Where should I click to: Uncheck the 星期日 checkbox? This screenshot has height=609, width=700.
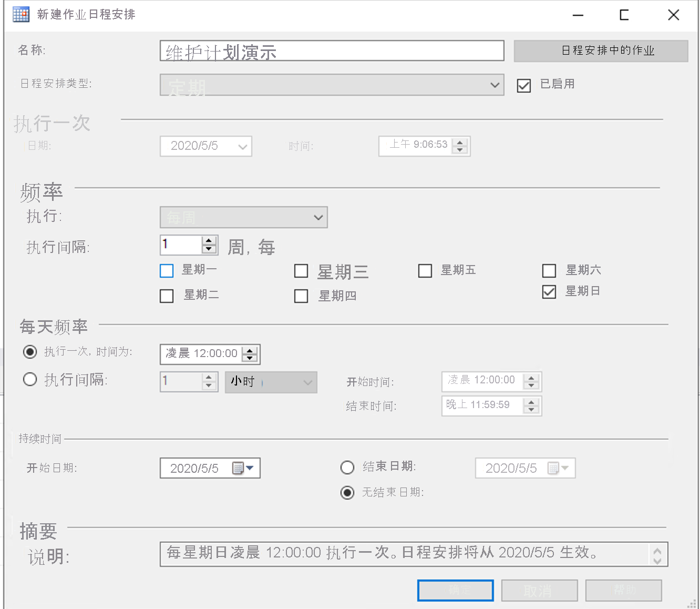[x=549, y=292]
